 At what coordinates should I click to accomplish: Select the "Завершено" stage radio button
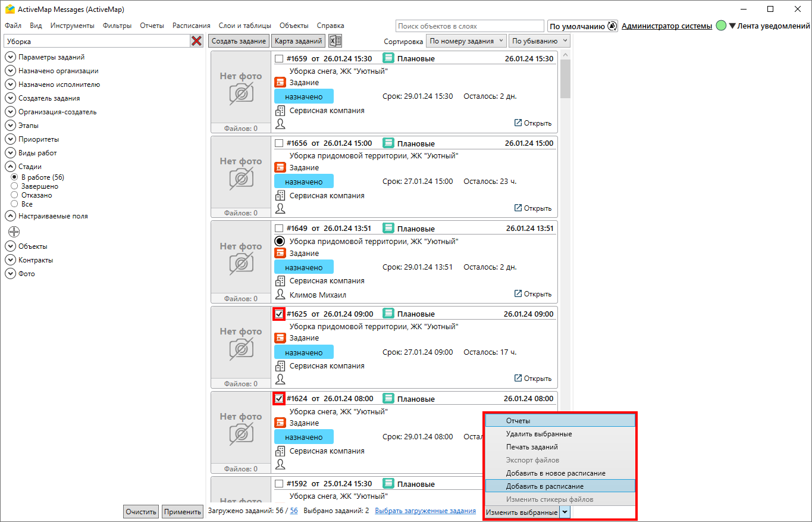coord(14,186)
